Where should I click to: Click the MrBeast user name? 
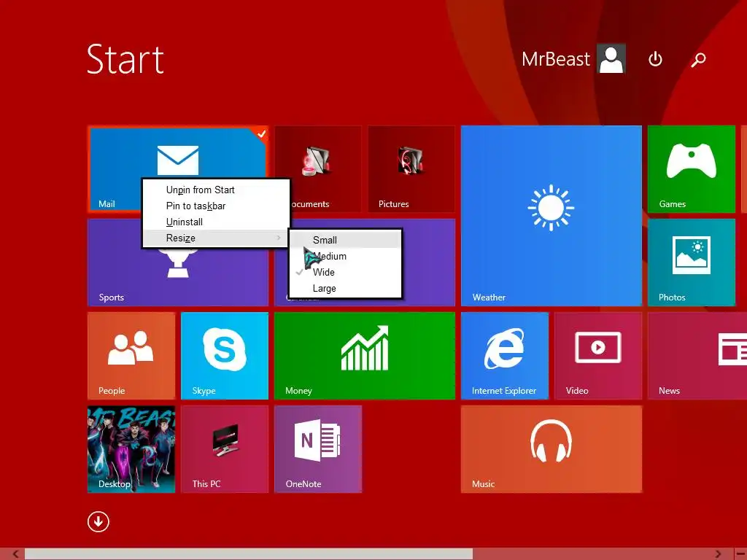click(555, 59)
